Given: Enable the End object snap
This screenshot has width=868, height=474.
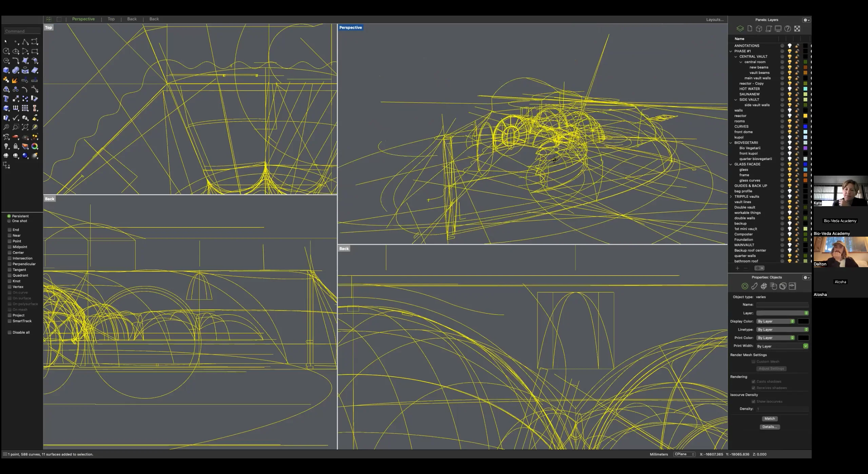Looking at the screenshot, I should click(x=9, y=230).
